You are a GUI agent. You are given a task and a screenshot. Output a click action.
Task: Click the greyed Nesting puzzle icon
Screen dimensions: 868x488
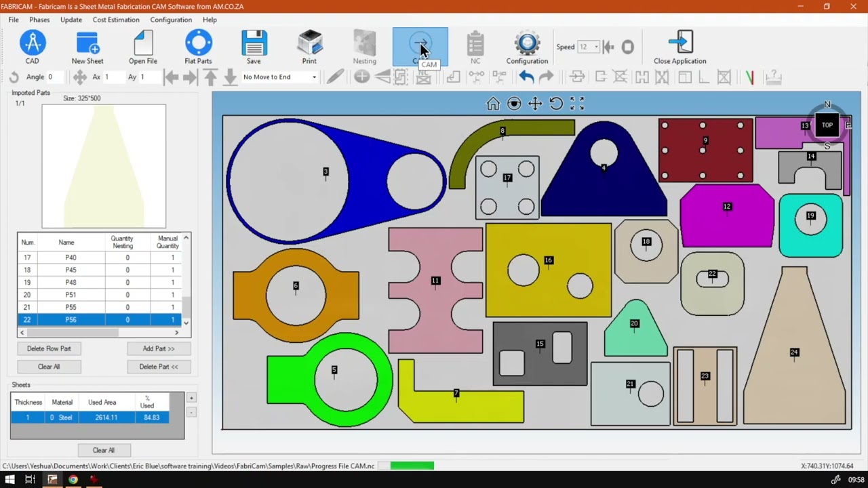(364, 47)
